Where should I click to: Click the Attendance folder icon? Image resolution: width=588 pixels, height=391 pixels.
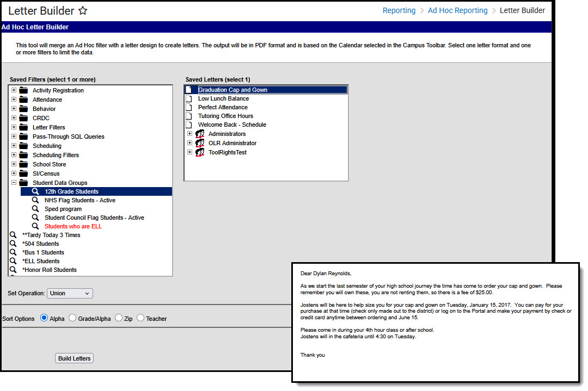point(23,100)
